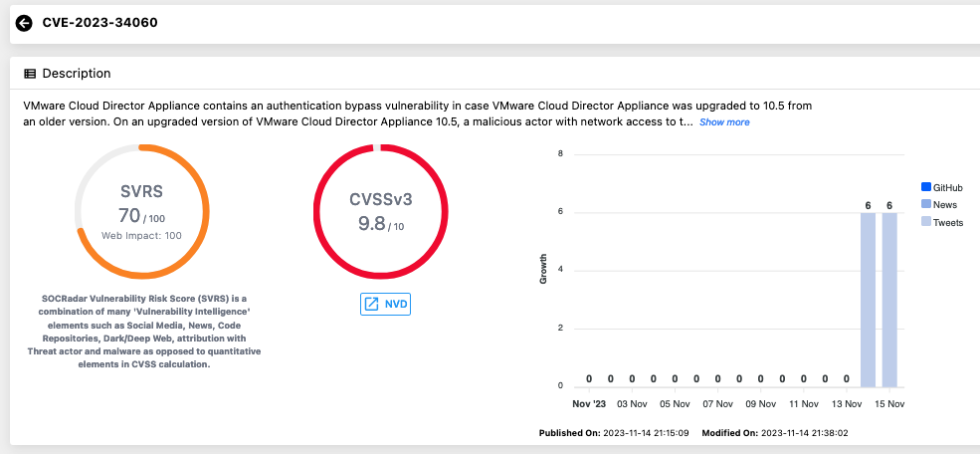Click the Description section heading
Screen dimensions: 980x454
point(77,74)
